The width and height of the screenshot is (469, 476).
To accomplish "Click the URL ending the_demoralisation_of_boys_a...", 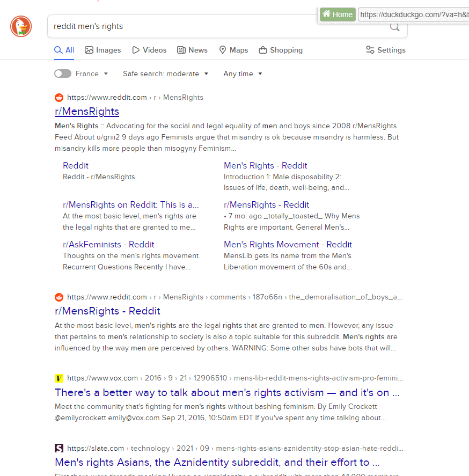I will [234, 297].
